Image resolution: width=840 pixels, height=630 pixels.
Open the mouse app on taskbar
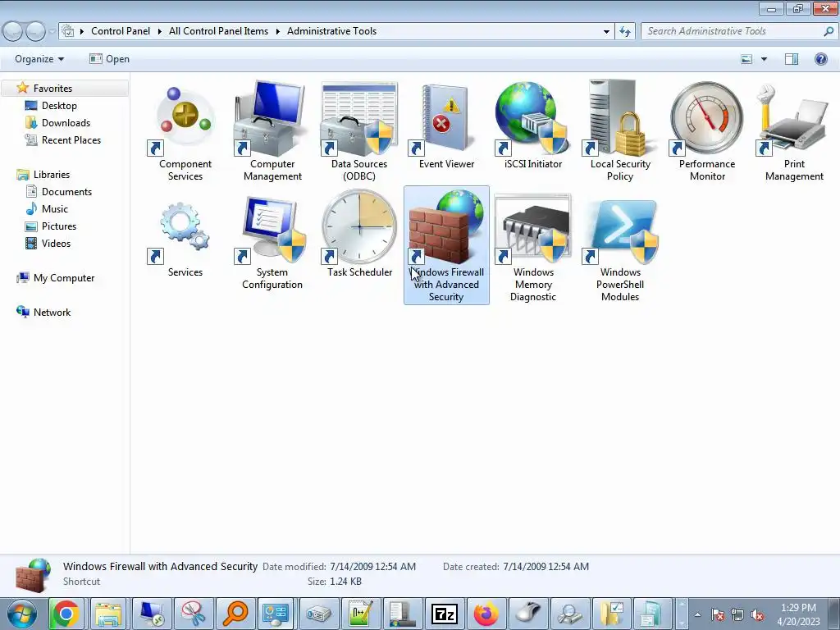(528, 614)
